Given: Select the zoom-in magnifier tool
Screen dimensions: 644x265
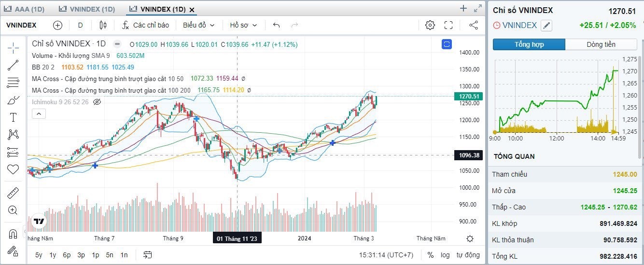Looking at the screenshot, I should point(13,210).
